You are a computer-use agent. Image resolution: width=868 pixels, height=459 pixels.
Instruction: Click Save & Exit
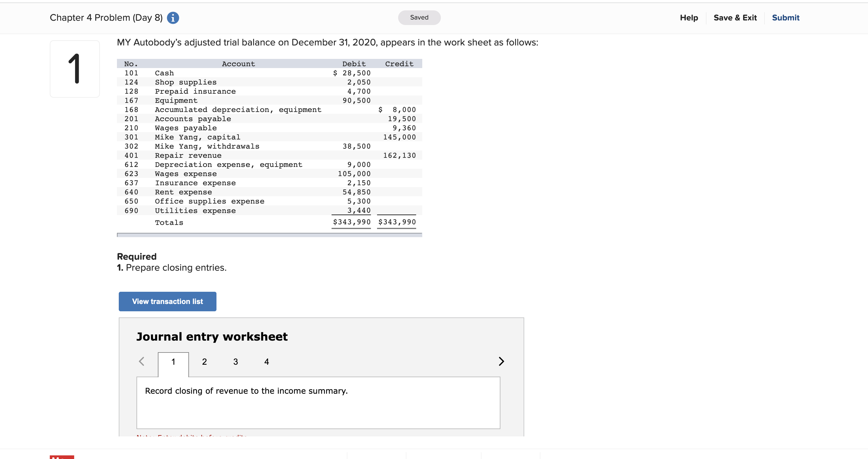click(x=735, y=18)
